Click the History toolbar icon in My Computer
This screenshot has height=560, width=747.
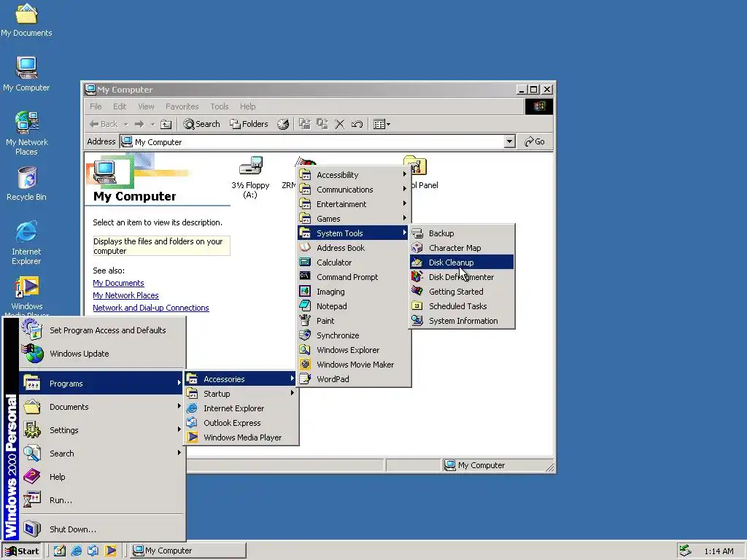(x=283, y=124)
